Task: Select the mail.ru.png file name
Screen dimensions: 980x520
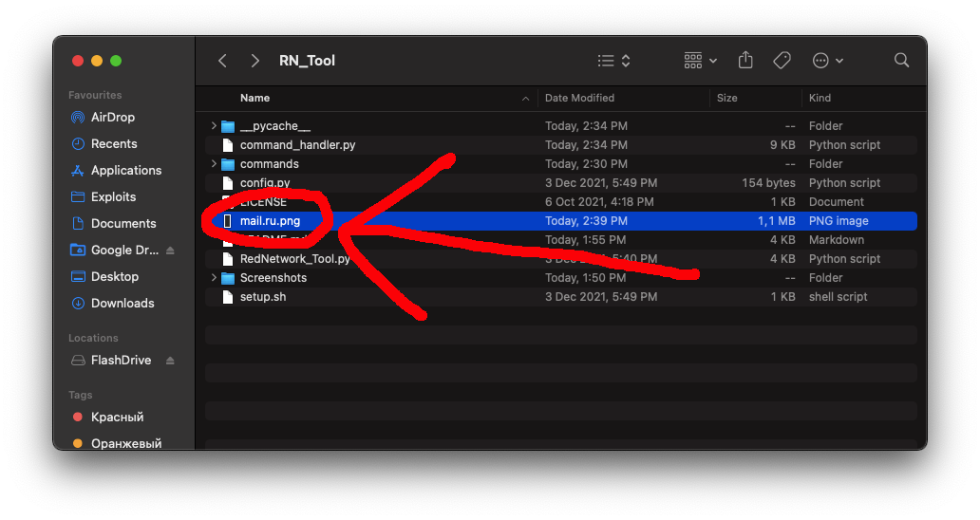Action: [270, 221]
